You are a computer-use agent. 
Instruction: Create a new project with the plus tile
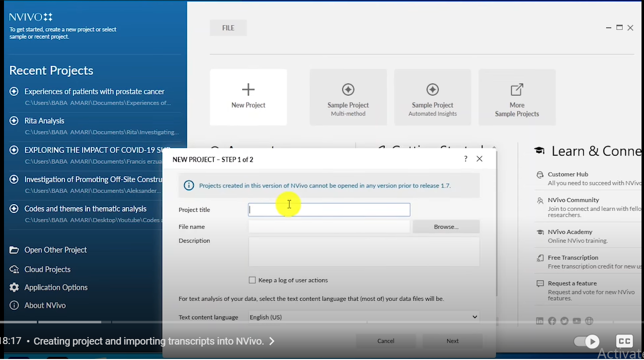[x=248, y=97]
